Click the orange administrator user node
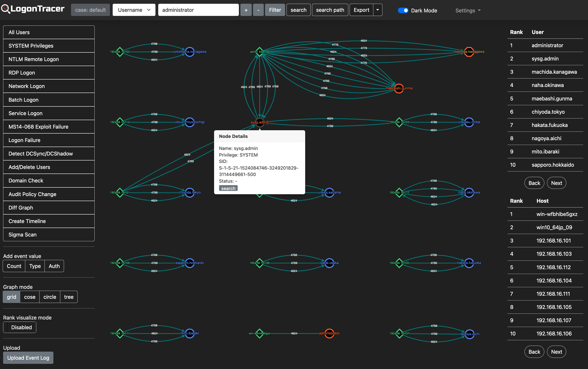This screenshot has width=588, height=369. point(329,333)
